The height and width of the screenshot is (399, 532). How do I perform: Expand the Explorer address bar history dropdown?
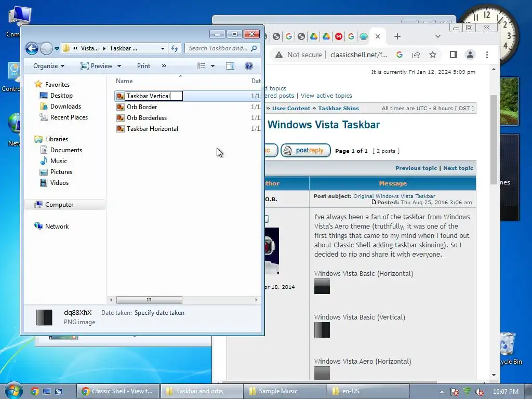pyautogui.click(x=163, y=48)
